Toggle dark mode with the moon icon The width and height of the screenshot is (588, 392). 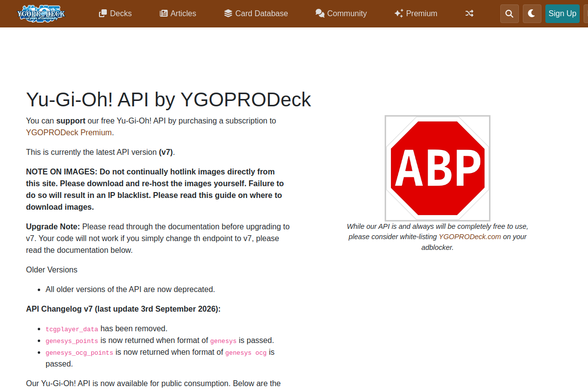[532, 14]
